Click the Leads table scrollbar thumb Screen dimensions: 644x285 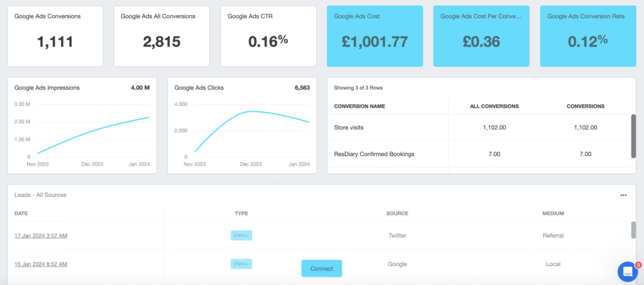(x=633, y=230)
